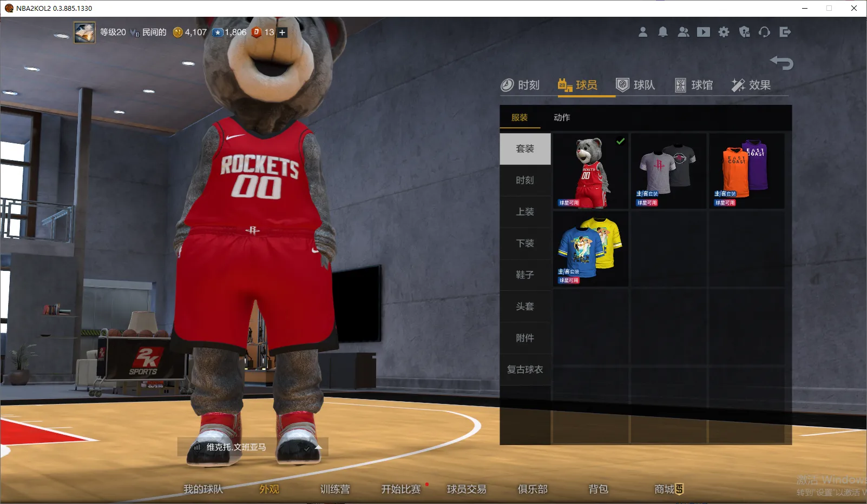
Task: Open notifications bell icon
Action: (663, 32)
